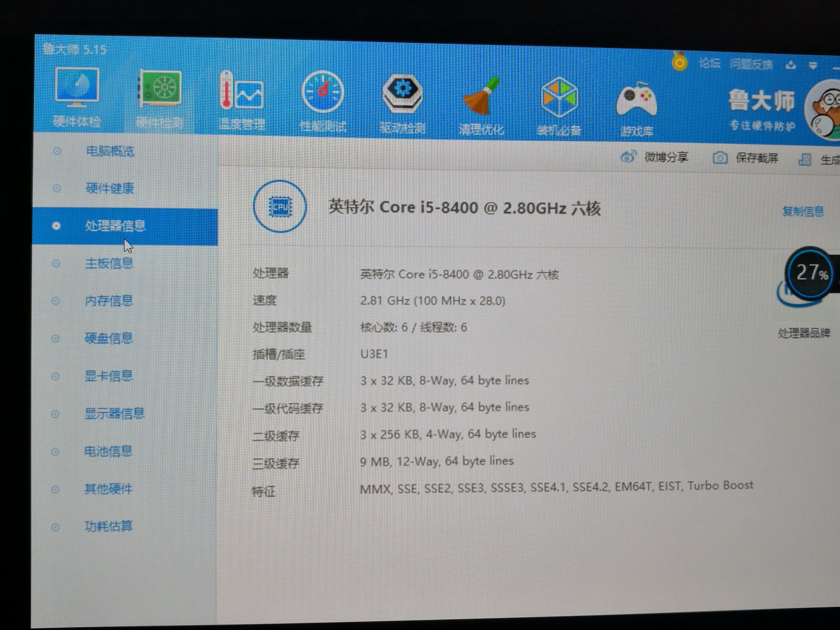Click radio bullet beside 硬件健康
840x630 pixels.
(x=57, y=188)
